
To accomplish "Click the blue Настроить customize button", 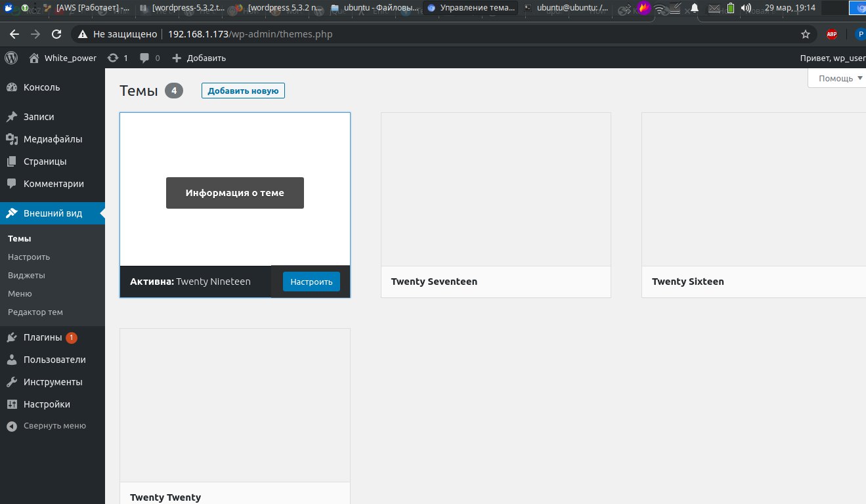I will click(311, 282).
